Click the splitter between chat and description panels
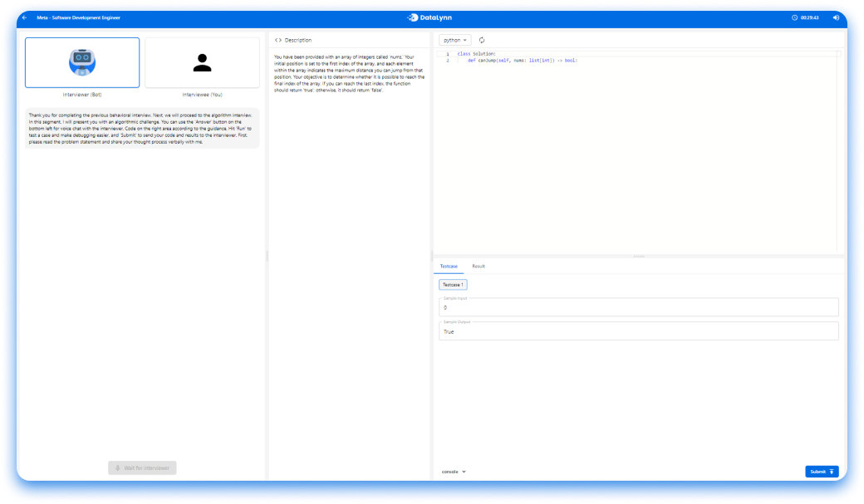The width and height of the screenshot is (864, 504). (x=267, y=257)
